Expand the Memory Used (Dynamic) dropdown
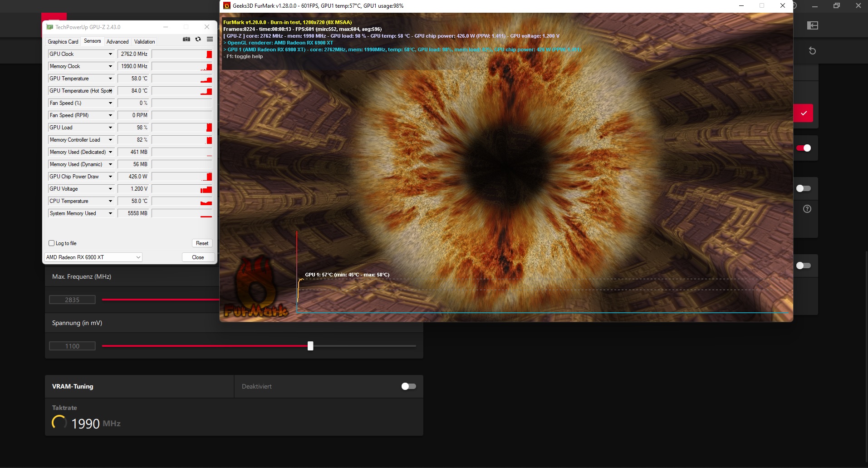Screen dimensions: 868x468 click(x=110, y=164)
